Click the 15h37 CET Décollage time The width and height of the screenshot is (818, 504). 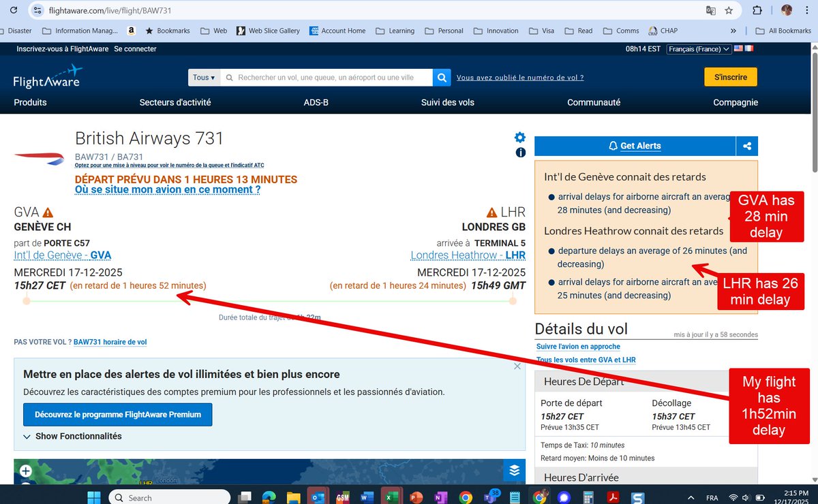click(x=673, y=417)
